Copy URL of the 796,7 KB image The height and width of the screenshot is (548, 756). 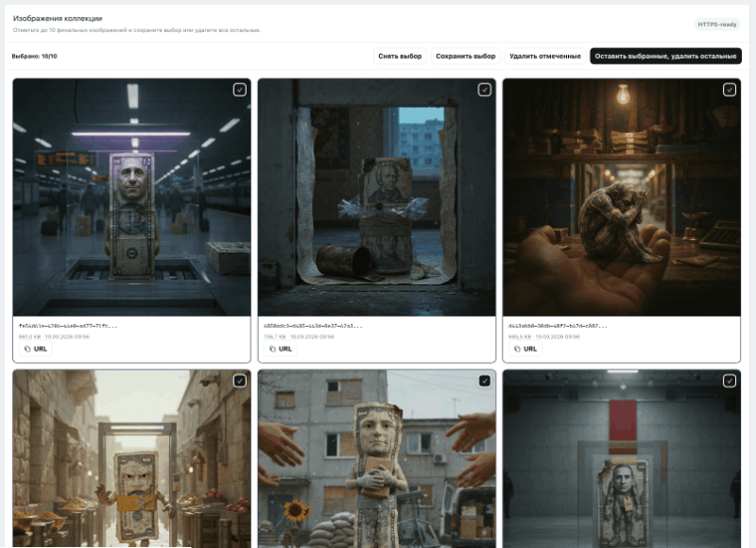pos(281,349)
